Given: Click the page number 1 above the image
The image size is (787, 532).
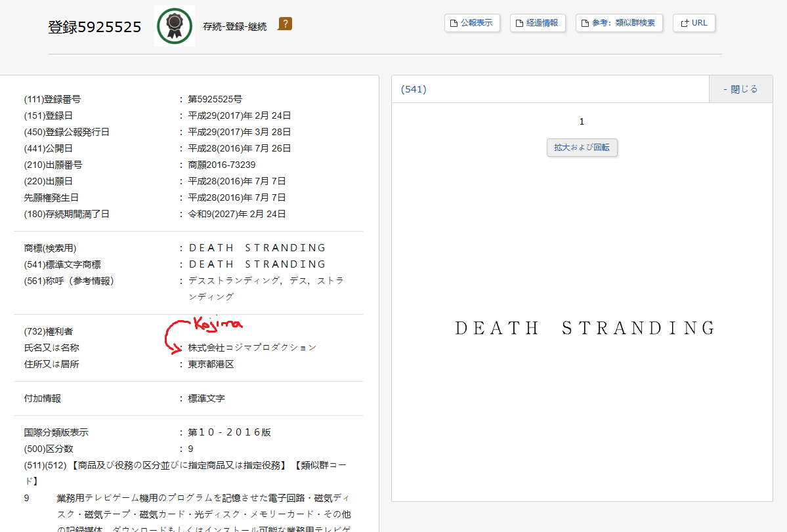Looking at the screenshot, I should click(582, 122).
